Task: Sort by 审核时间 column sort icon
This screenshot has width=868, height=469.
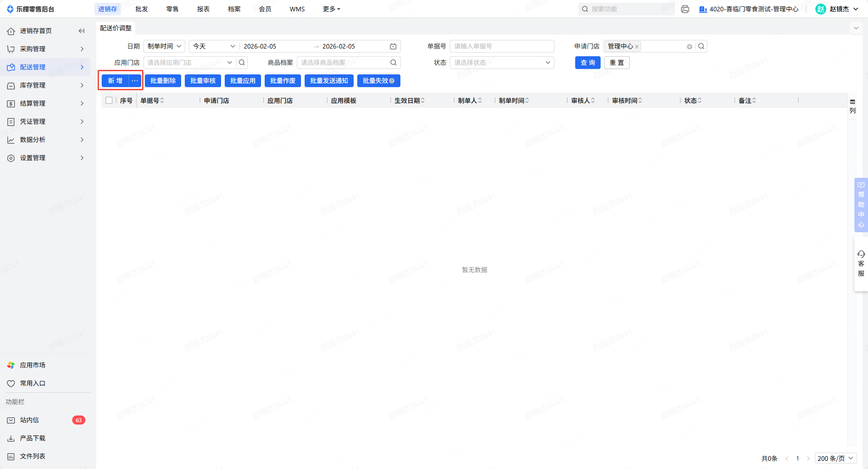Action: [640, 101]
